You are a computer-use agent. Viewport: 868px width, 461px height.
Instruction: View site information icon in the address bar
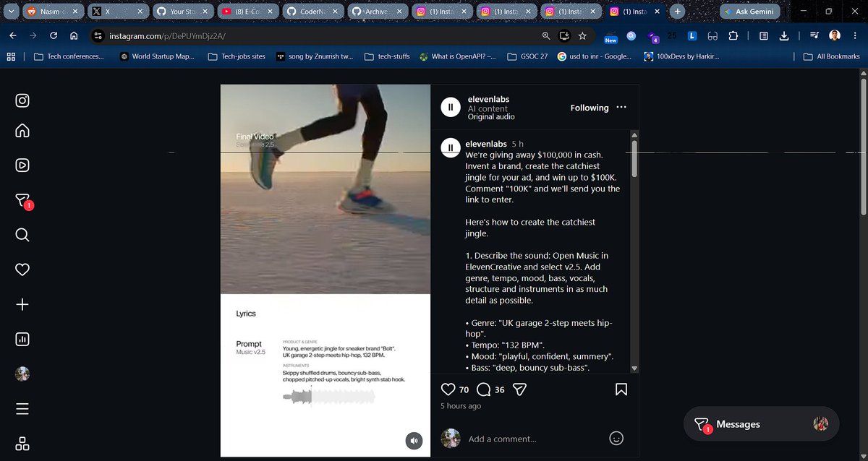click(x=98, y=35)
